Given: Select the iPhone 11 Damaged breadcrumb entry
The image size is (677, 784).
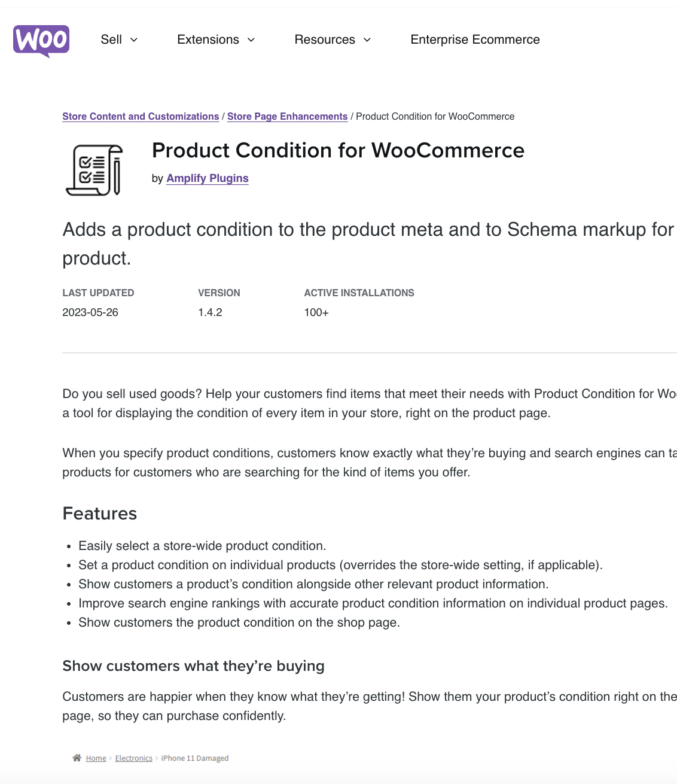Looking at the screenshot, I should pyautogui.click(x=195, y=758).
